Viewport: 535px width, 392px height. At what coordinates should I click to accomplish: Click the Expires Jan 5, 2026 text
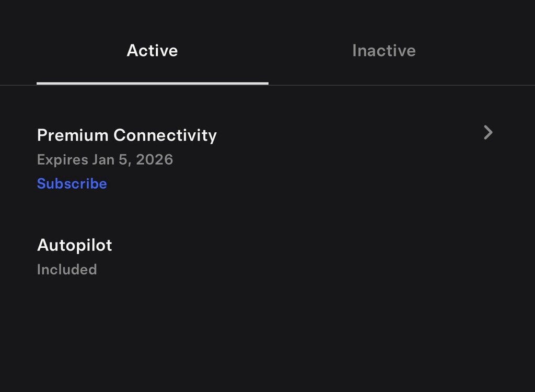point(105,159)
